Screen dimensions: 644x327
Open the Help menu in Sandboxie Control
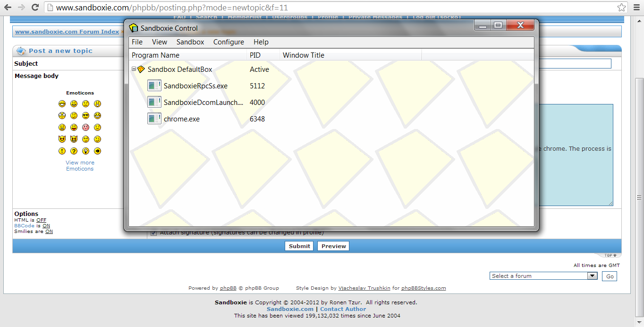coord(261,42)
